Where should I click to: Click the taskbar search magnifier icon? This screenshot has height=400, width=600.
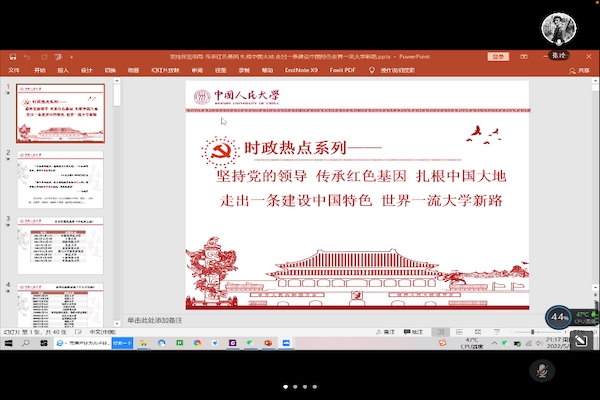[x=26, y=343]
